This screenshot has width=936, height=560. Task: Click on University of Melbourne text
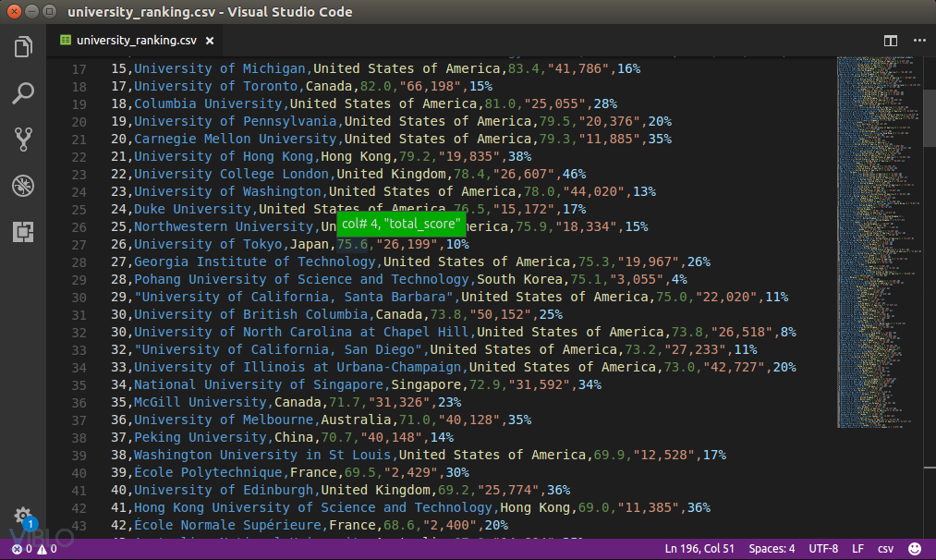point(224,420)
